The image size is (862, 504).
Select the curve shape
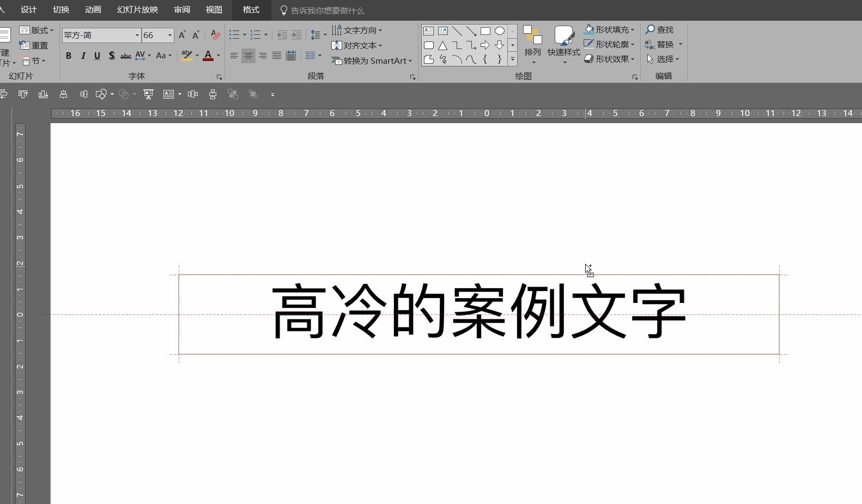471,59
